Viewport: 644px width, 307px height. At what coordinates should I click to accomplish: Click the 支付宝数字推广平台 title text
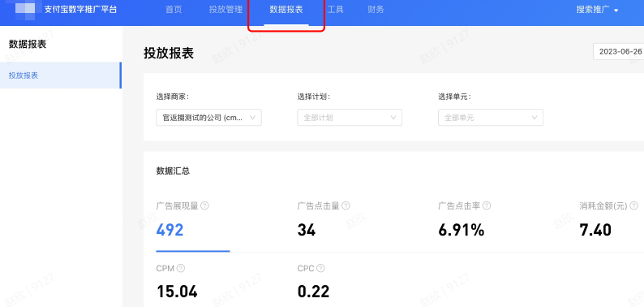(80, 10)
